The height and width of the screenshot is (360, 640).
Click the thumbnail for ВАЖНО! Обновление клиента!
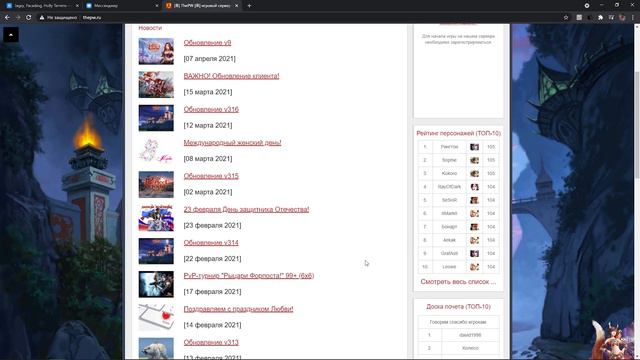(x=156, y=85)
